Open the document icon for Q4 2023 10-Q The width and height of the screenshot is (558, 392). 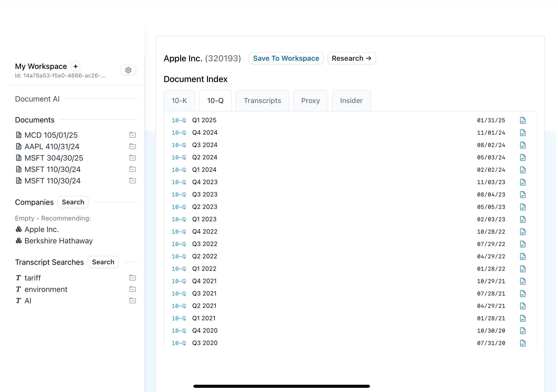[523, 182]
